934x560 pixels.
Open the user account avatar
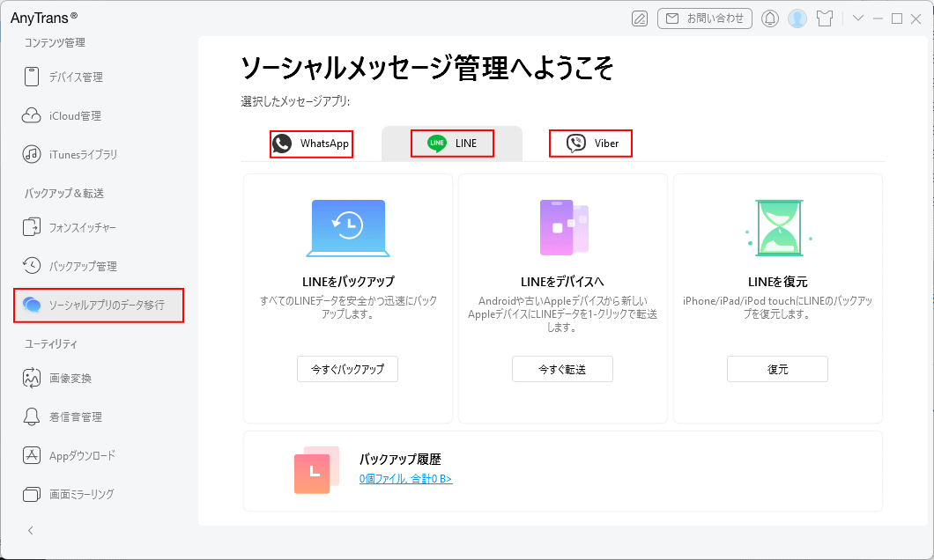click(x=797, y=18)
